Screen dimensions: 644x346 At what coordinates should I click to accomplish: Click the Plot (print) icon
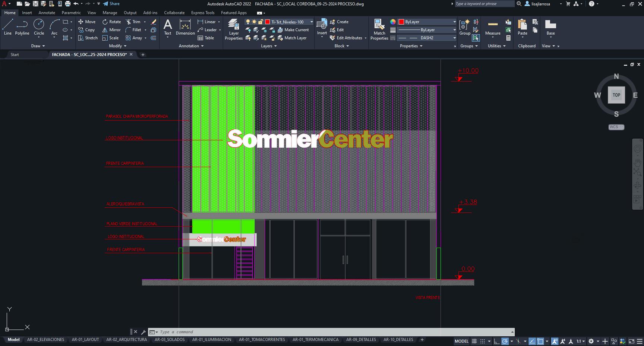67,4
